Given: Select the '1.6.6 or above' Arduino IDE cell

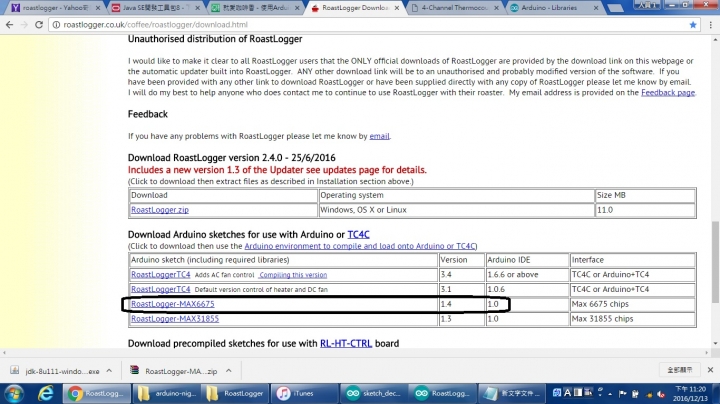Looking at the screenshot, I should pos(527,275).
